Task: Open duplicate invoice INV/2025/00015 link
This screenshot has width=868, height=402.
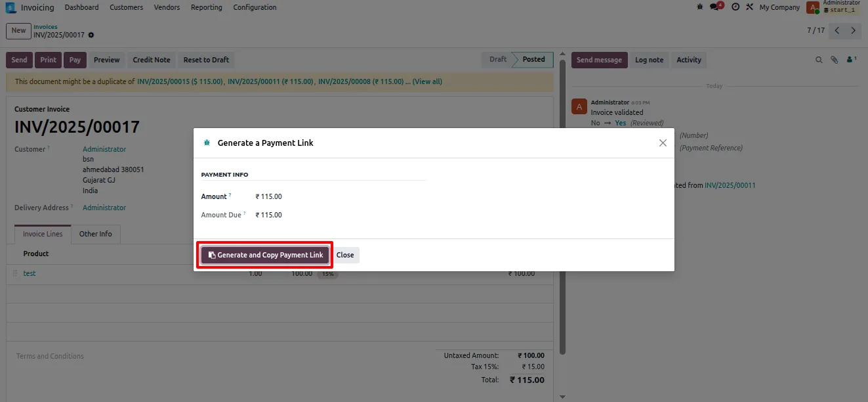Action: point(180,81)
